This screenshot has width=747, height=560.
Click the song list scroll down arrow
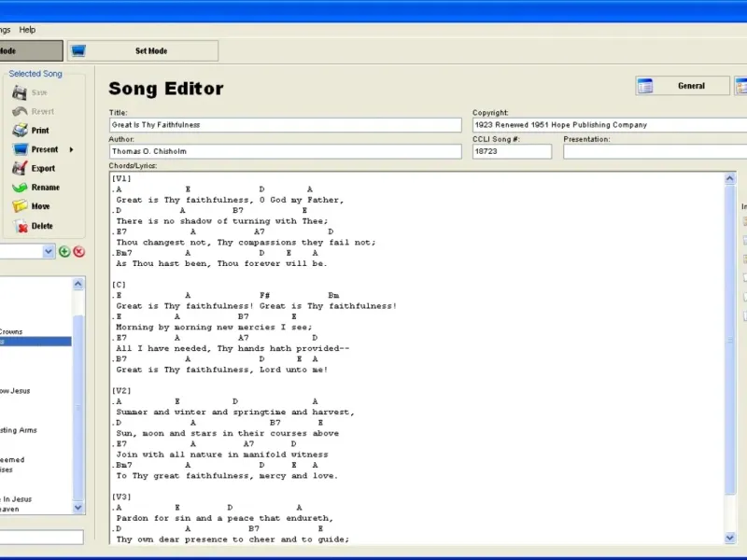coord(78,508)
